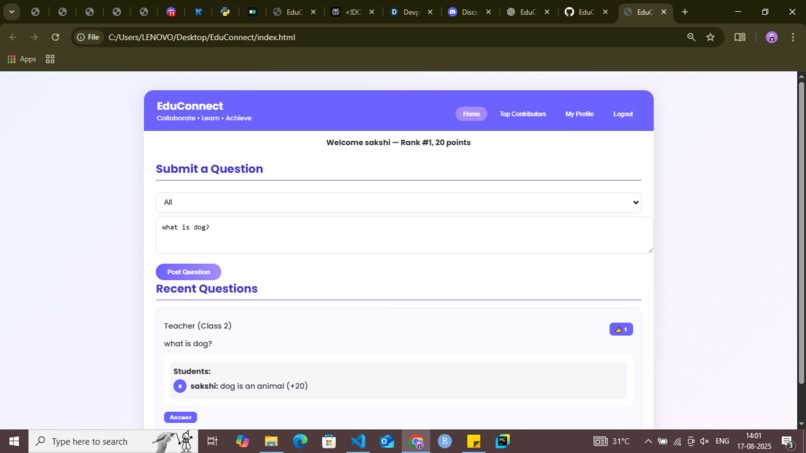Screen dimensions: 806x453
Task: Click the EduConnect logo title
Action: [x=190, y=106]
